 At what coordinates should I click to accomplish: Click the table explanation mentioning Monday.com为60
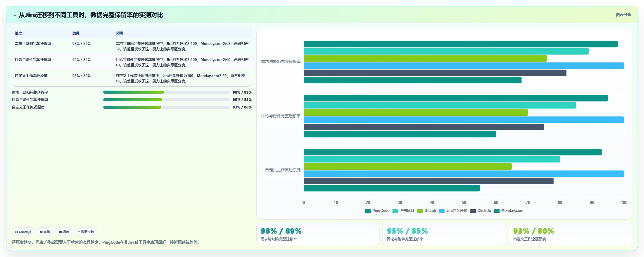(x=182, y=62)
